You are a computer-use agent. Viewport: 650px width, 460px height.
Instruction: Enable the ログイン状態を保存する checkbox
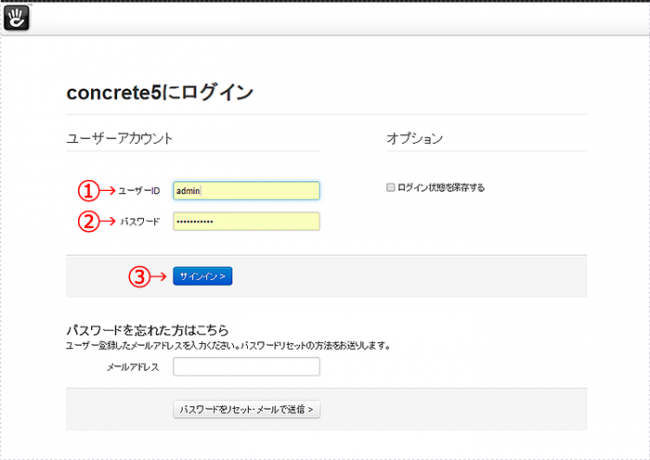point(390,187)
